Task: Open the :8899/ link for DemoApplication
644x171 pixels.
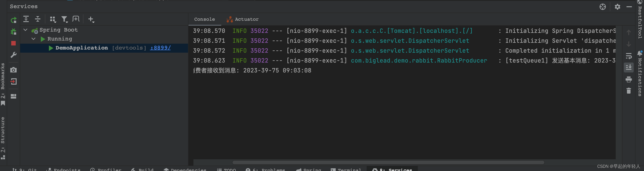Action: click(160, 48)
